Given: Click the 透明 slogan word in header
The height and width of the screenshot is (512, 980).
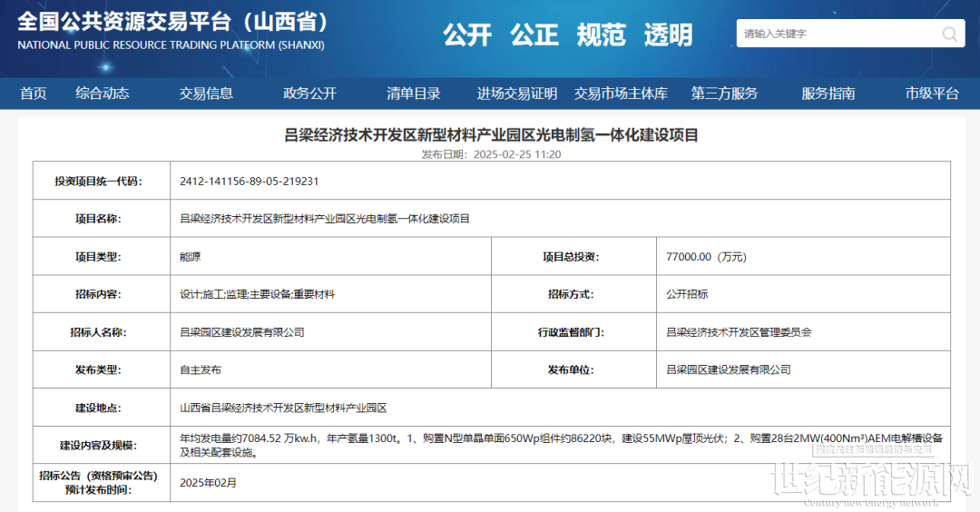Looking at the screenshot, I should [668, 35].
